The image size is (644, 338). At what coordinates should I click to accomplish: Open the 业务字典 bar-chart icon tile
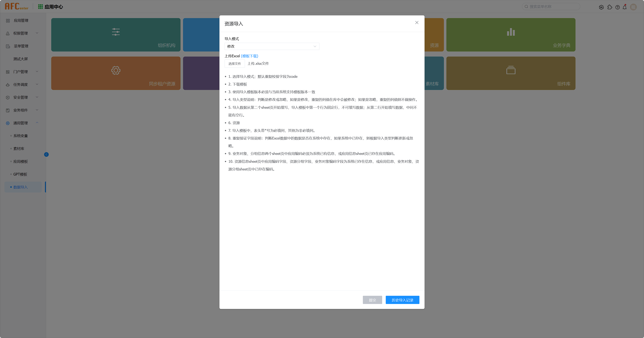[511, 35]
